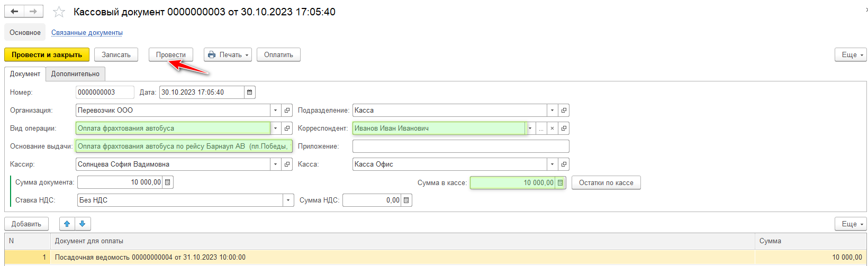Image resolution: width=868 pixels, height=266 pixels.
Task: Clear the Корреспондент field with X icon
Action: 552,129
